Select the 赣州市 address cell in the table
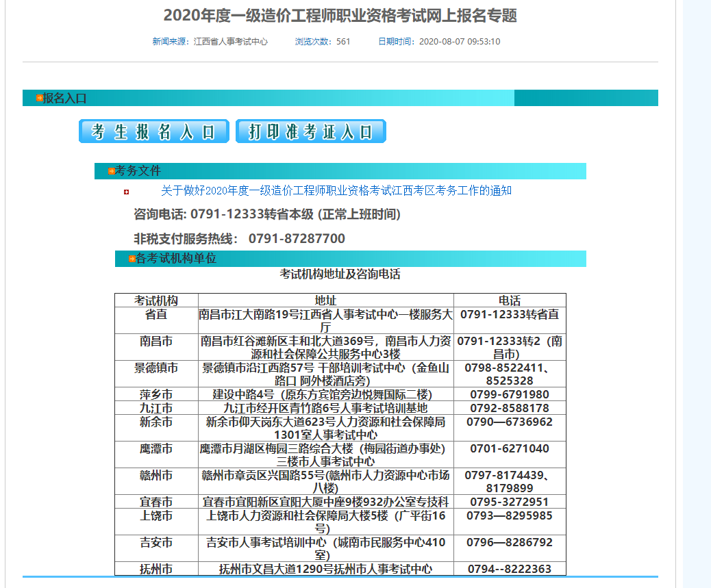Viewport: 711px width, 588px height. (x=327, y=477)
